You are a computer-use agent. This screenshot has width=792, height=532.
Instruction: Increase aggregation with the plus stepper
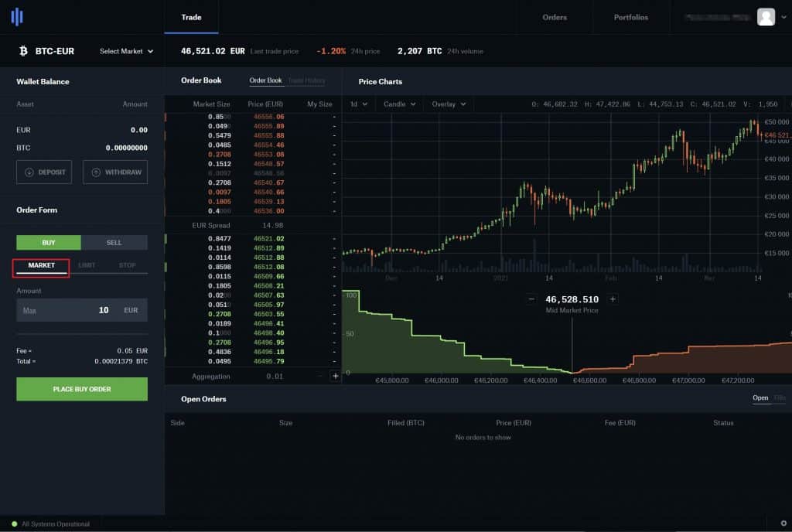click(x=336, y=376)
